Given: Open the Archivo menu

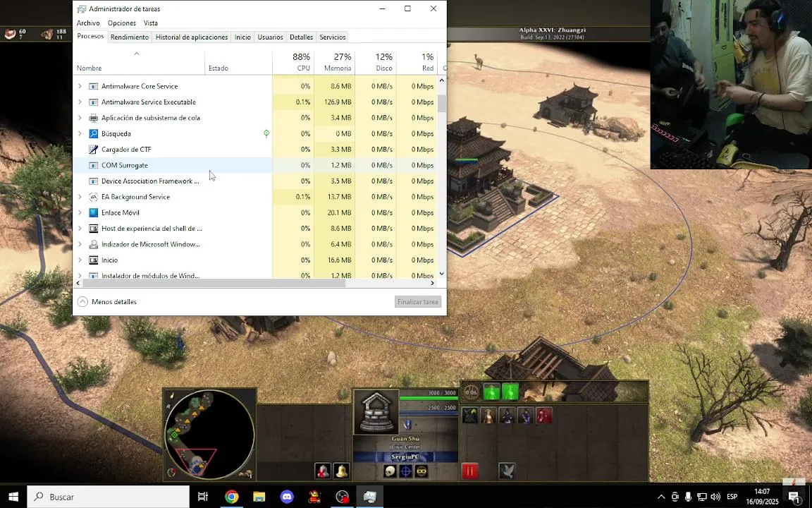Looking at the screenshot, I should (x=88, y=23).
